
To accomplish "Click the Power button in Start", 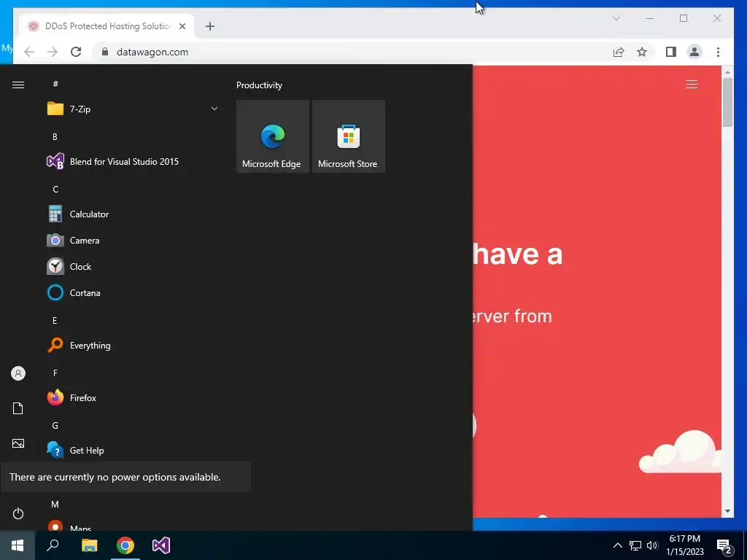I will coord(18,513).
